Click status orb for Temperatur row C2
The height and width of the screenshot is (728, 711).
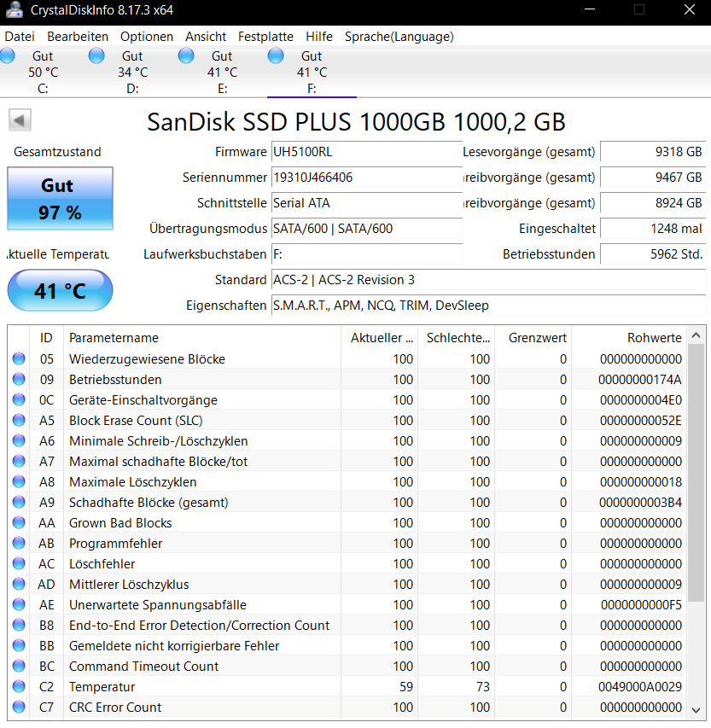tap(19, 686)
